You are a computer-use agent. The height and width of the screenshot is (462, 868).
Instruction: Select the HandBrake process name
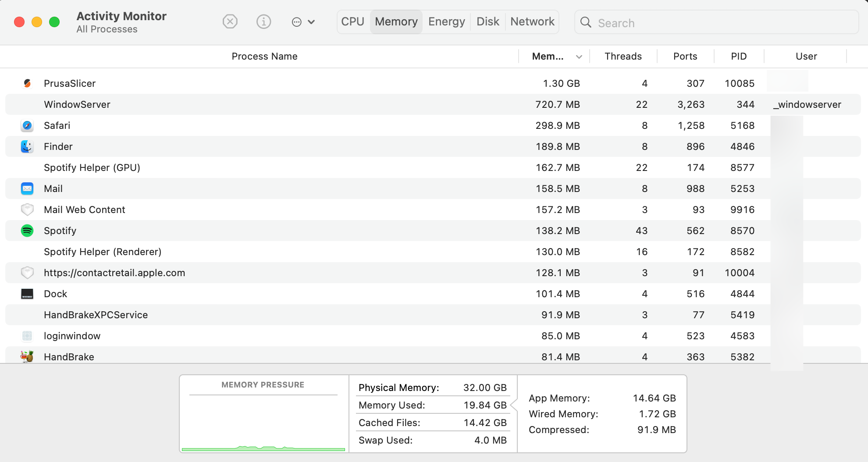[69, 357]
